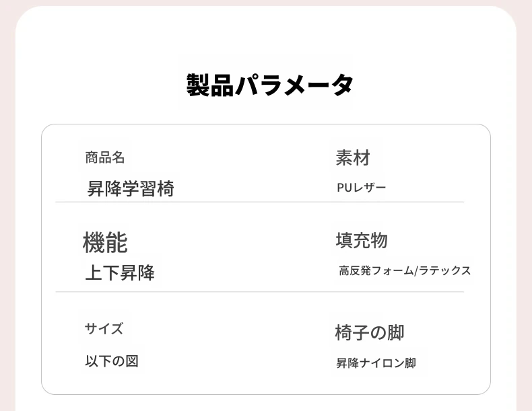Select the 填充物 label
Viewport: 532px width, 411px height.
[x=362, y=241]
